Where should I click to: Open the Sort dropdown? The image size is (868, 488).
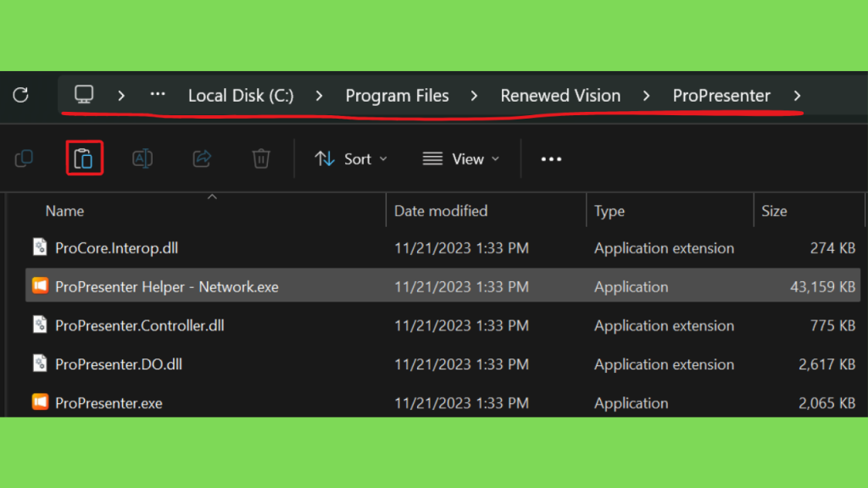pyautogui.click(x=351, y=159)
